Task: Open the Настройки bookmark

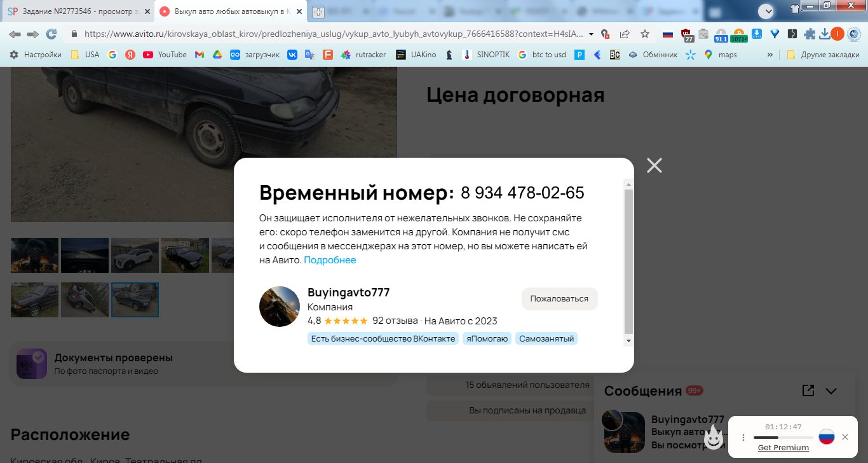Action: click(36, 55)
